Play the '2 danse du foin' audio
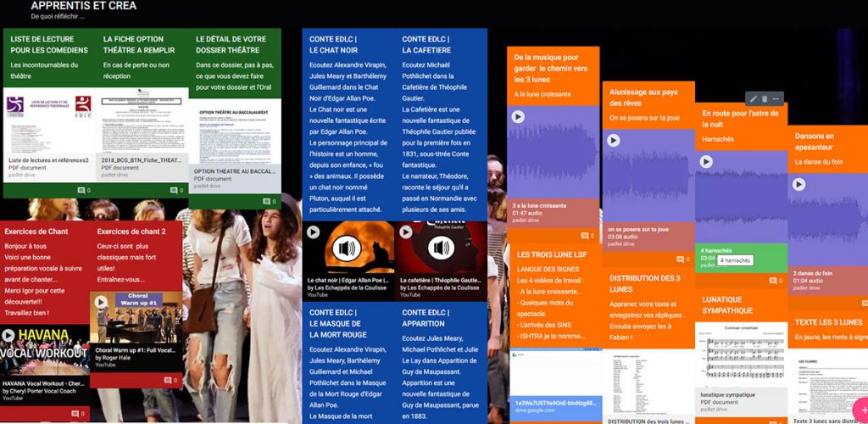The width and height of the screenshot is (868, 424). (798, 184)
